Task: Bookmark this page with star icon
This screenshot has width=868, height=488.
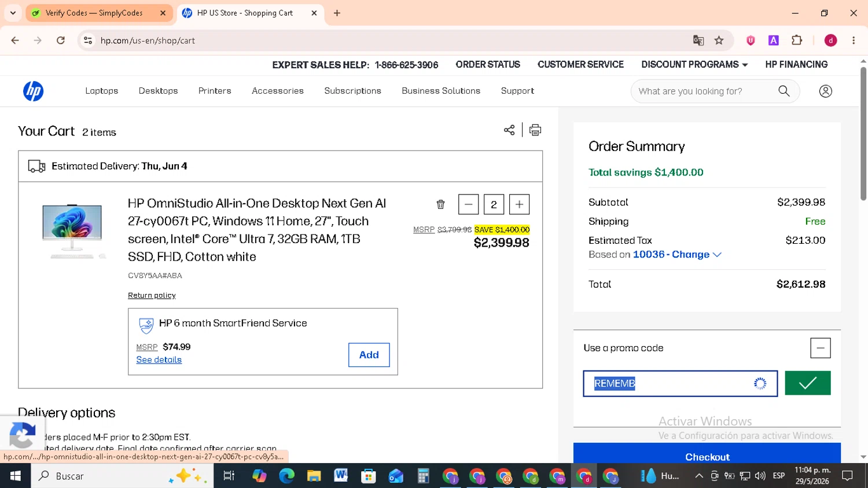Action: (719, 41)
